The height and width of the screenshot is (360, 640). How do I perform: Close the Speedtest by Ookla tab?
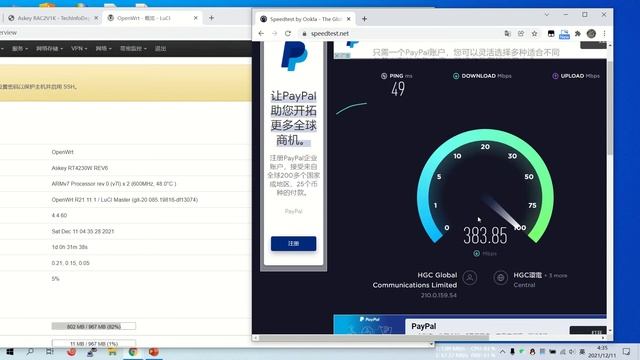pyautogui.click(x=349, y=19)
